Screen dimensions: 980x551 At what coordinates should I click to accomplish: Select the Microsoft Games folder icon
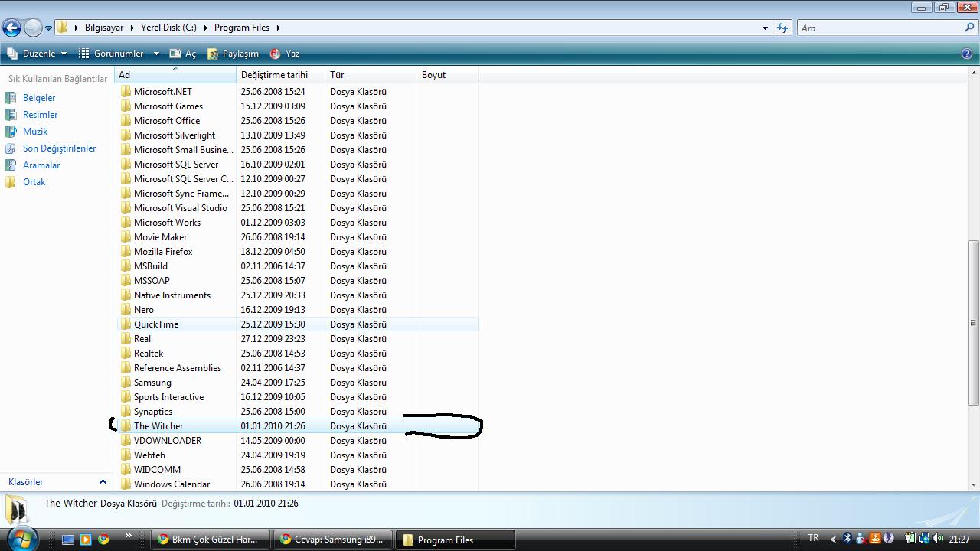tap(126, 106)
